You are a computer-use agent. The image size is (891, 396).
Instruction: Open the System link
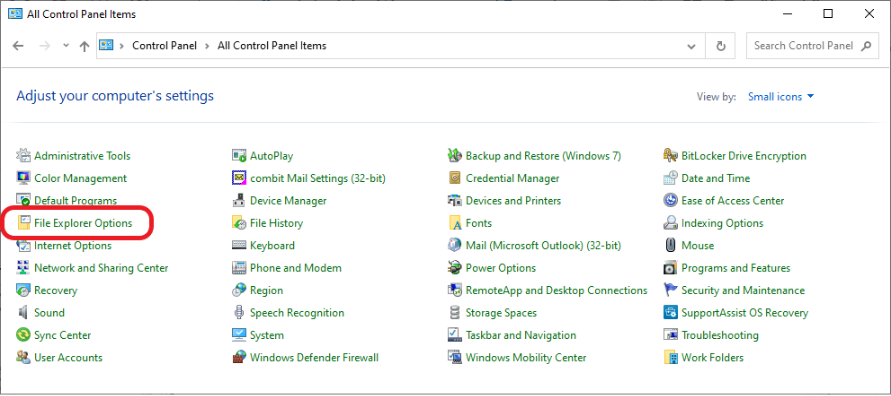pyautogui.click(x=267, y=335)
